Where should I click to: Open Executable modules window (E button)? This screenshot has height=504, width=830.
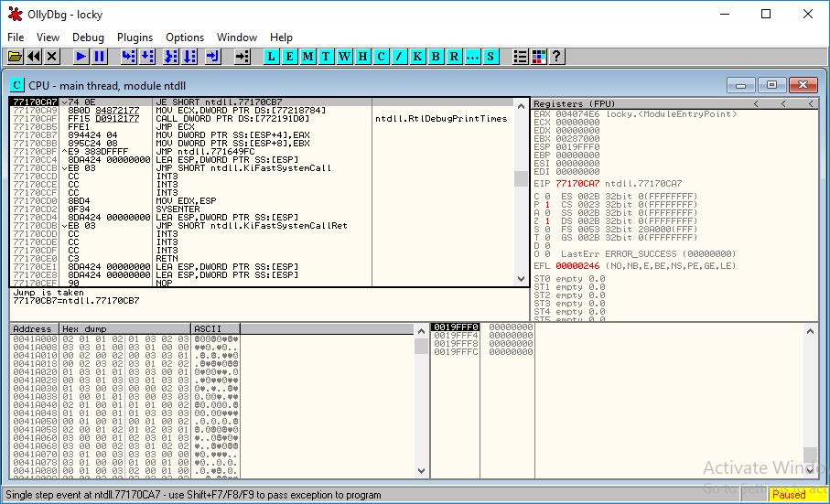point(289,56)
